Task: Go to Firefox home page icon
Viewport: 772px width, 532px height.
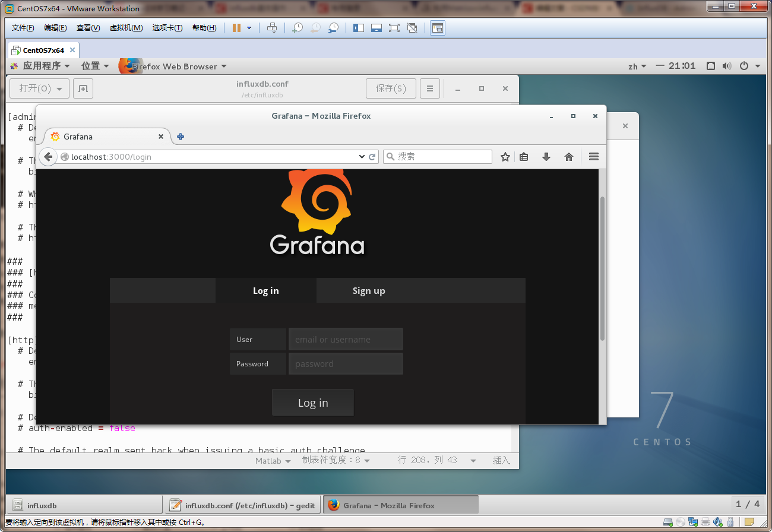Action: pos(569,157)
